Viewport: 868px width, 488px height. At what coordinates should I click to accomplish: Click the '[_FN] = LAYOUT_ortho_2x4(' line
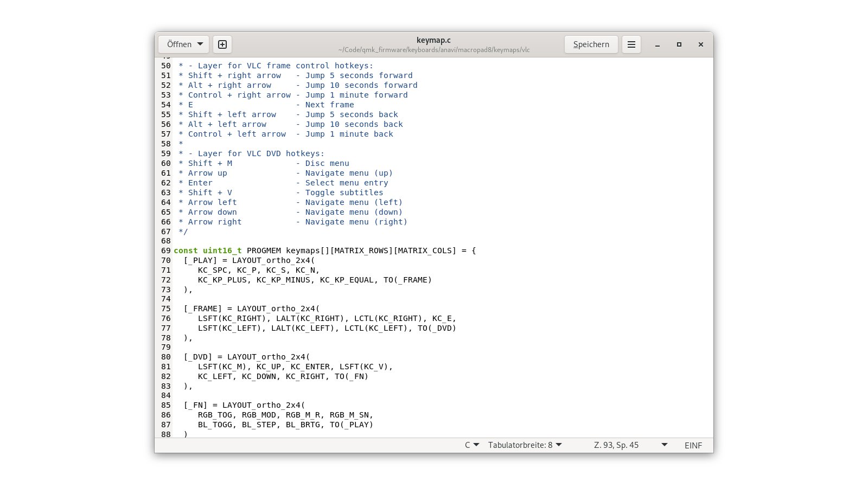(244, 405)
